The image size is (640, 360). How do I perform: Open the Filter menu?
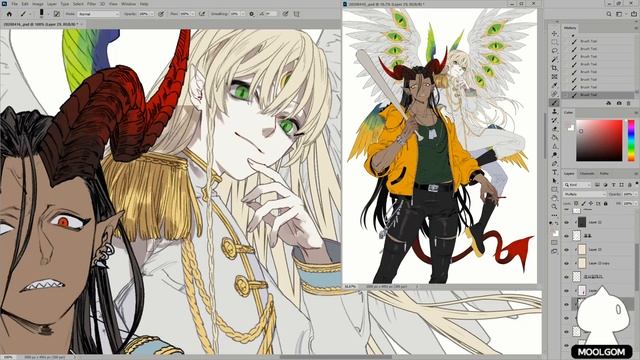[x=91, y=4]
